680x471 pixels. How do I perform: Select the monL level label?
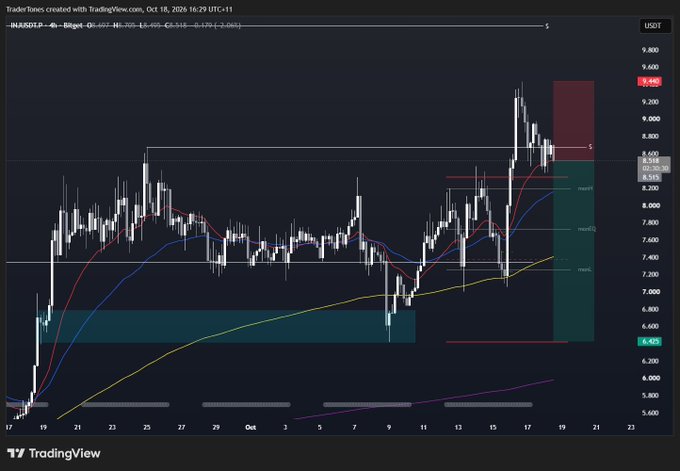pos(584,269)
